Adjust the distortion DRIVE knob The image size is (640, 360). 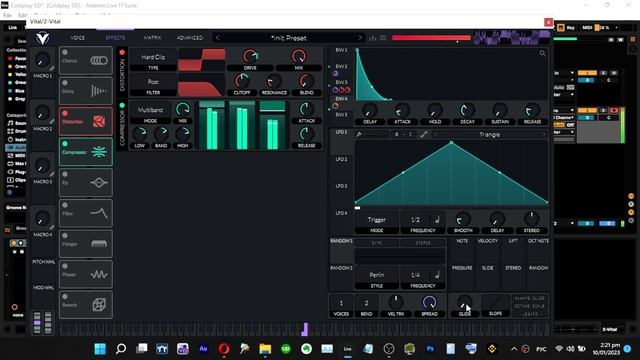pyautogui.click(x=250, y=56)
